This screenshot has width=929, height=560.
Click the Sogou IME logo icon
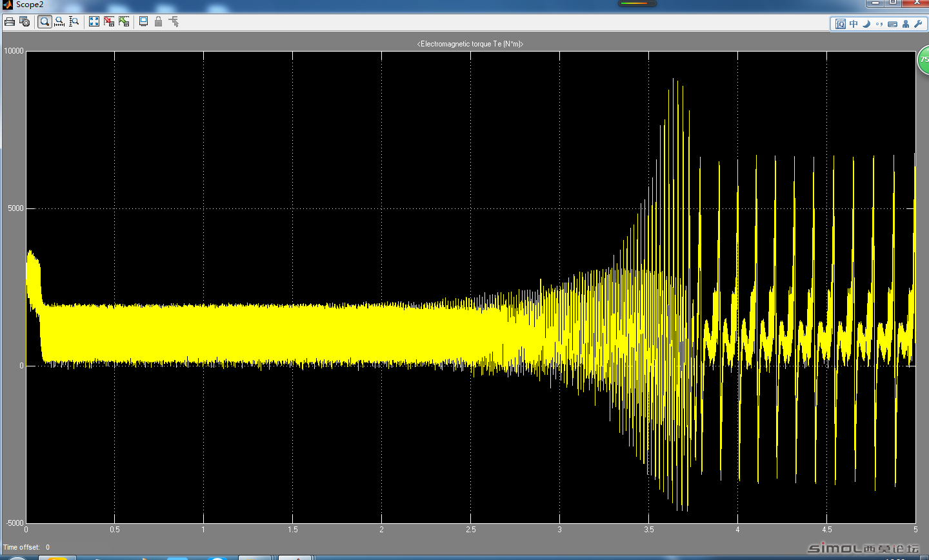(x=841, y=24)
